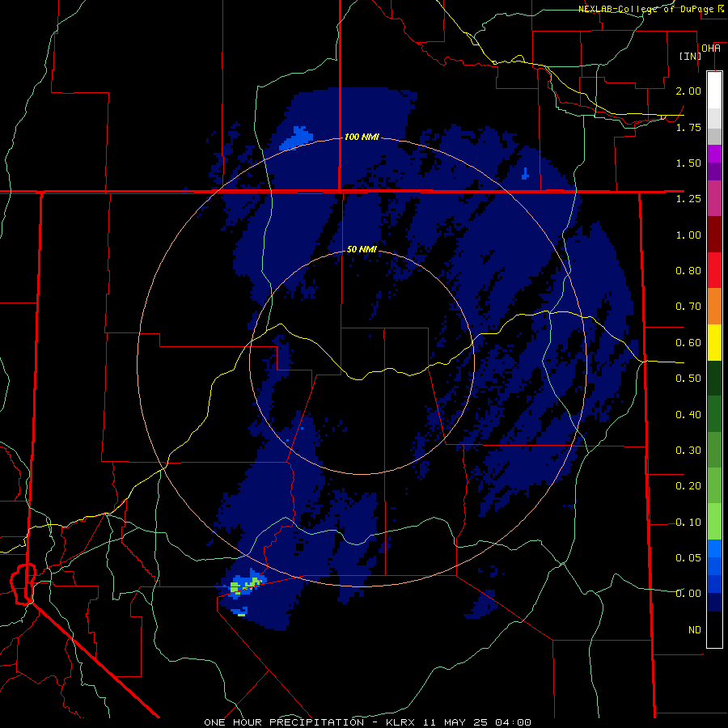Select the 1.00 legend value
Screen dimensions: 728x728
coord(688,235)
